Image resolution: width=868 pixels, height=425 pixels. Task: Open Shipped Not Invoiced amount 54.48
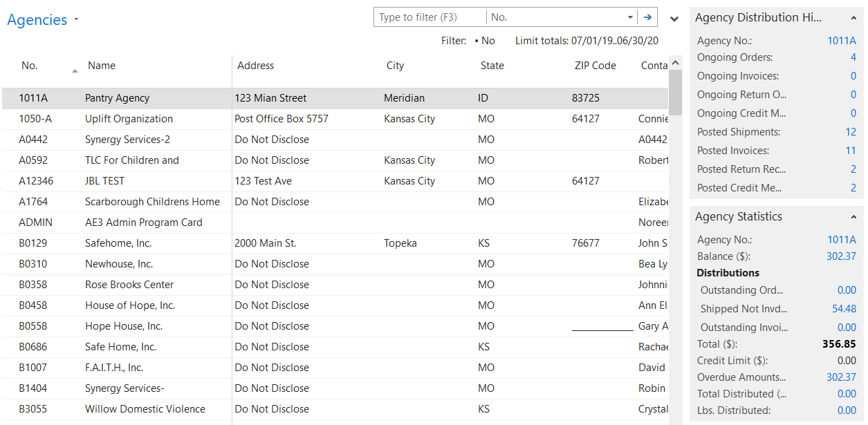(844, 309)
